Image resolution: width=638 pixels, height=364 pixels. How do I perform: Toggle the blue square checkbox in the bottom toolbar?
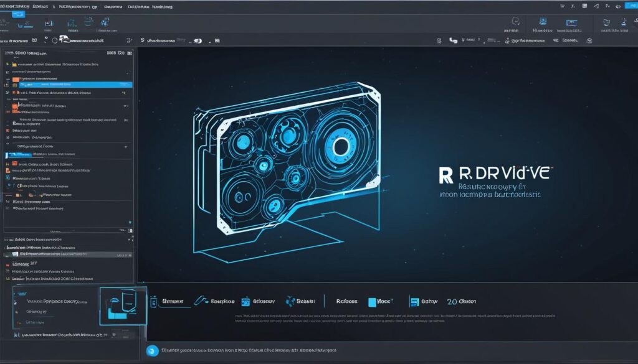pyautogui.click(x=372, y=302)
